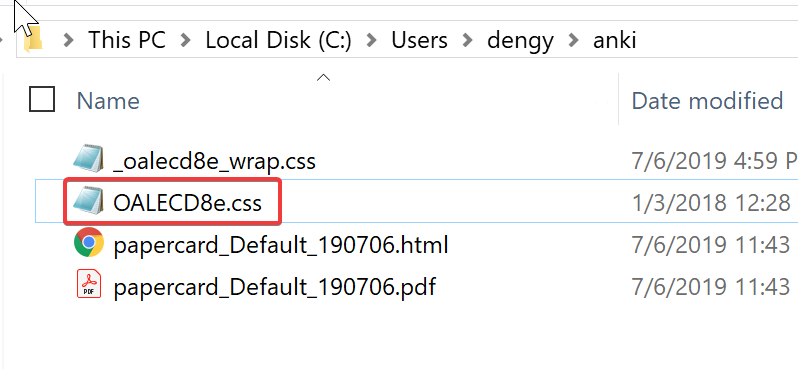The width and height of the screenshot is (798, 369).
Task: Expand the chevron before This PC
Action: click(69, 41)
